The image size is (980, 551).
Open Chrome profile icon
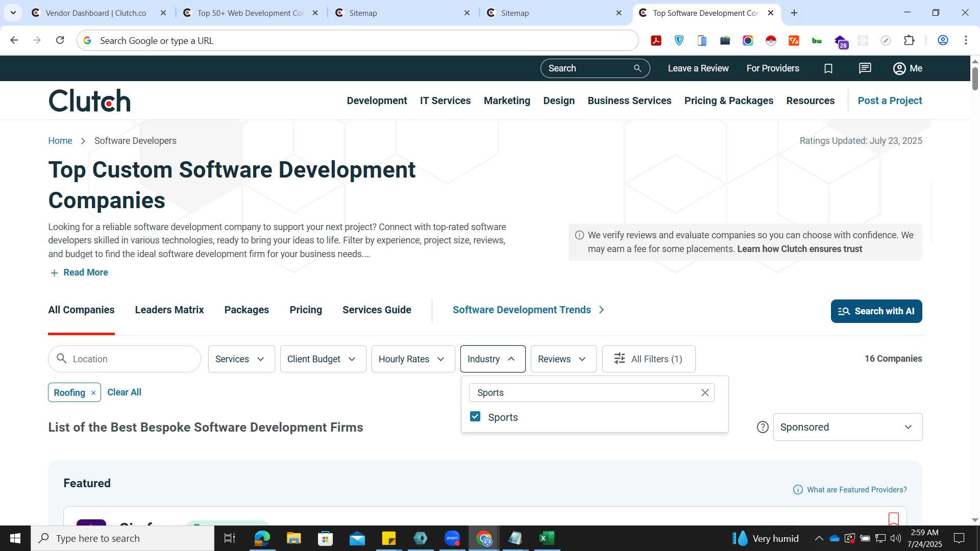coord(943,40)
